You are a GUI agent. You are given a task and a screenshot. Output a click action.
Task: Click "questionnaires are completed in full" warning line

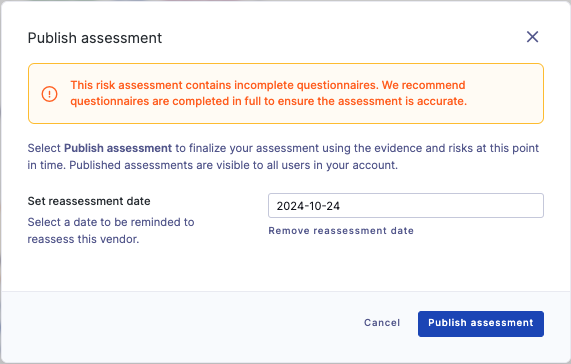point(268,101)
